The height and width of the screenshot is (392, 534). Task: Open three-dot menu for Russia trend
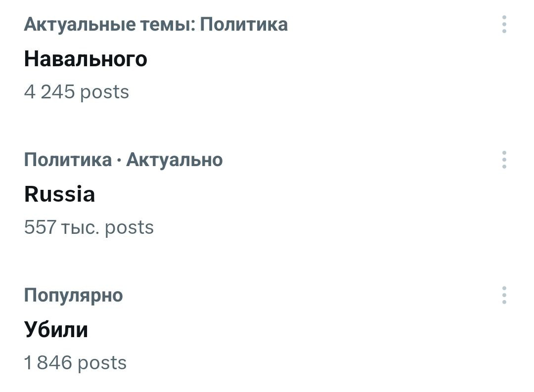coord(504,160)
